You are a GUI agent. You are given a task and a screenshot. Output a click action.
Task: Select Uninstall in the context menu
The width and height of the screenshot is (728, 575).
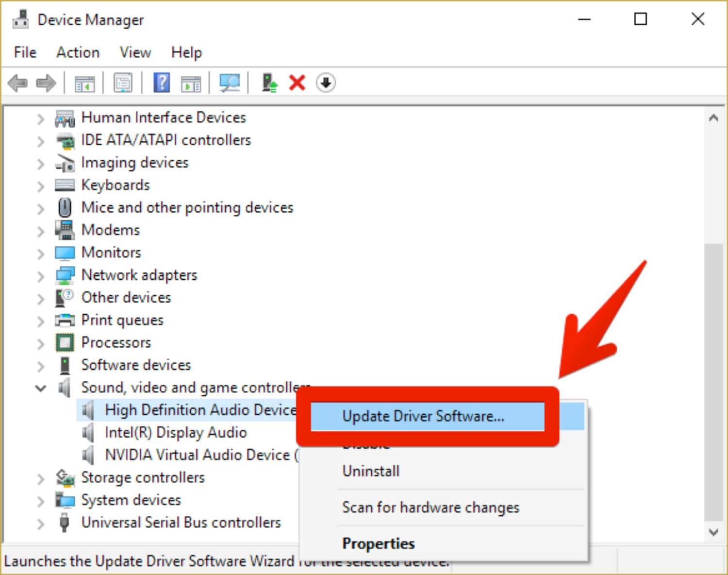click(371, 471)
